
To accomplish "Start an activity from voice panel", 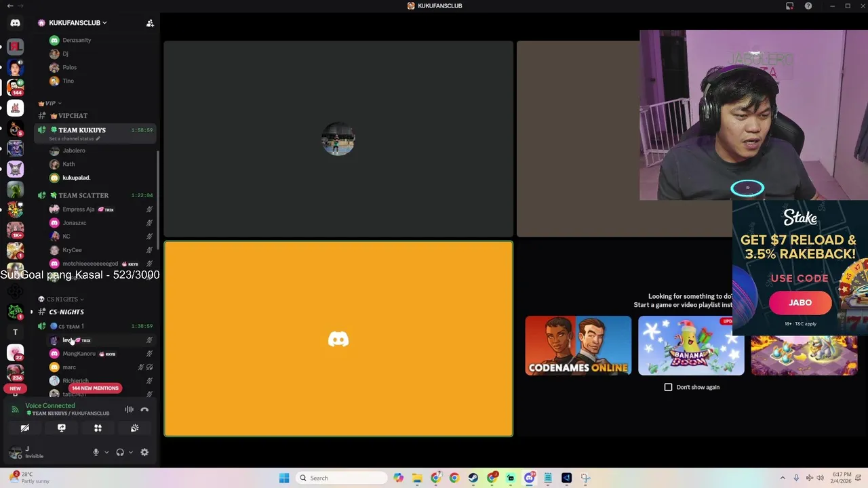I will click(x=98, y=428).
